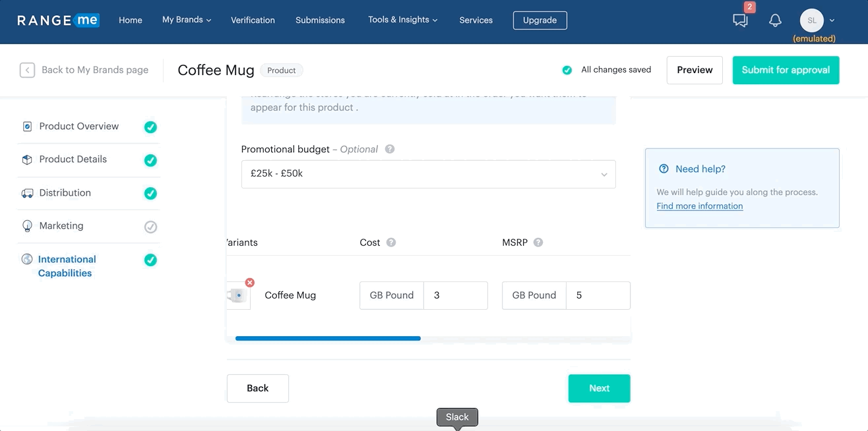Screen dimensions: 868x431
Task: Click the Coffee Mug variant thumbnail
Action: (238, 296)
